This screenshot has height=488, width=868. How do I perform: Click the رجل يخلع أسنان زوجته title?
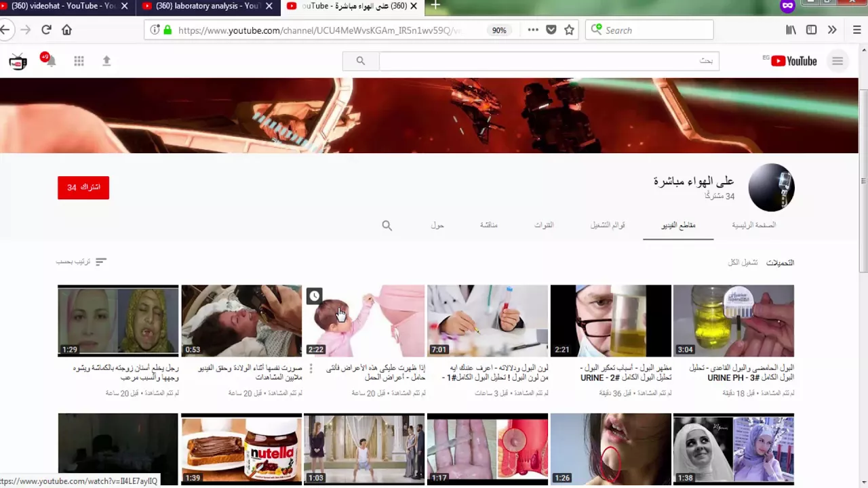tap(126, 373)
